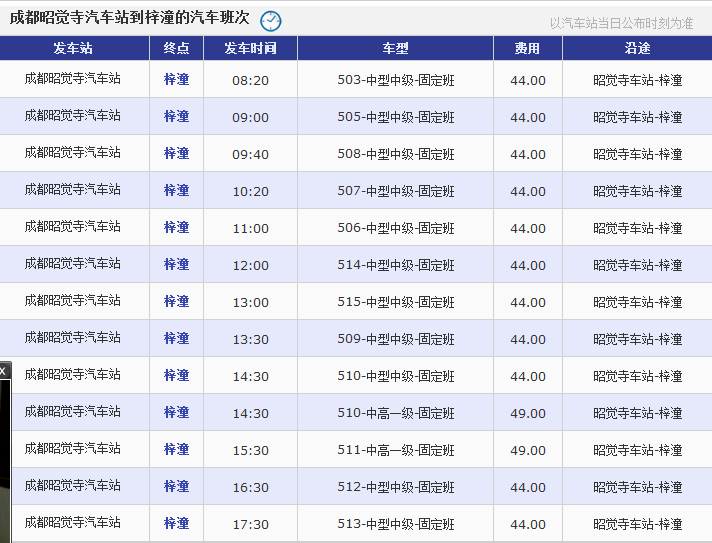This screenshot has height=543, width=712.
Task: Click 成都昭觉寺汽车站 in the 11:00 row
Action: tap(73, 227)
